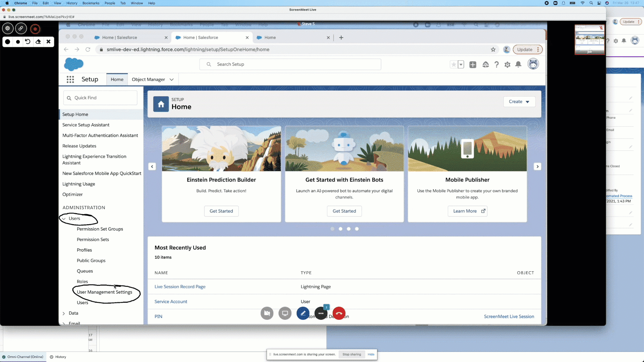
Task: Collapse the Users tree section
Action: pos(64,219)
